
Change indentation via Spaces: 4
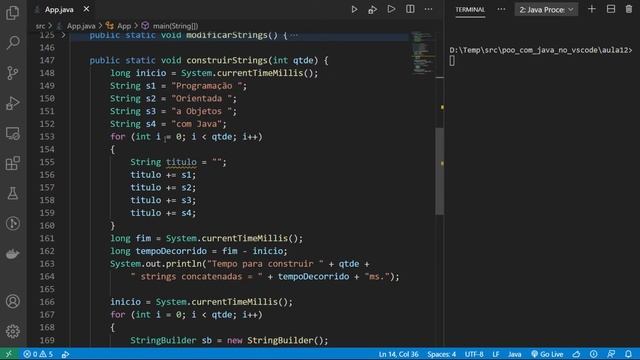tap(442, 354)
